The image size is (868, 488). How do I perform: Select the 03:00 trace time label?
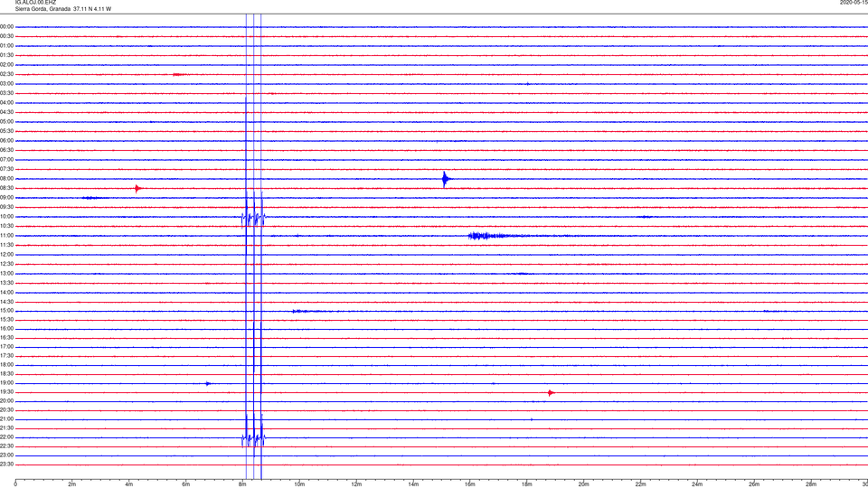(x=6, y=83)
